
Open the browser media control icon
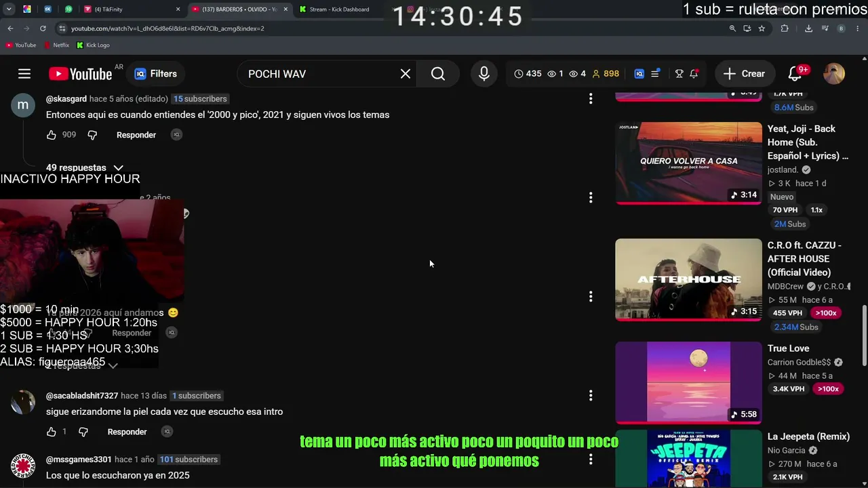pyautogui.click(x=827, y=28)
